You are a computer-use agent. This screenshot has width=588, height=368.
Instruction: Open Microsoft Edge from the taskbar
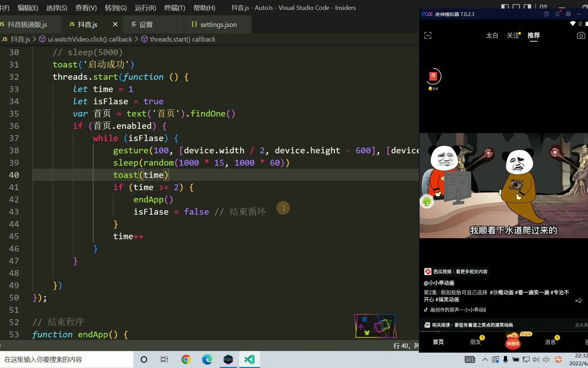207,359
